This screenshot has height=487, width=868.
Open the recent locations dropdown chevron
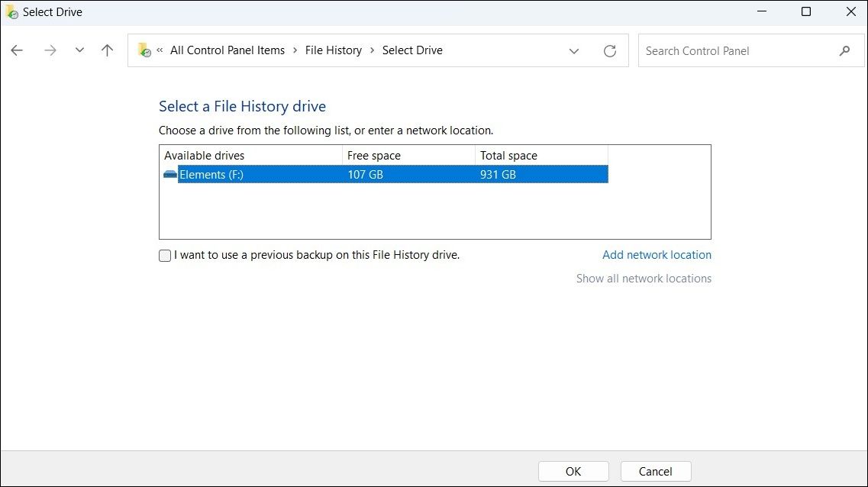pyautogui.click(x=79, y=50)
